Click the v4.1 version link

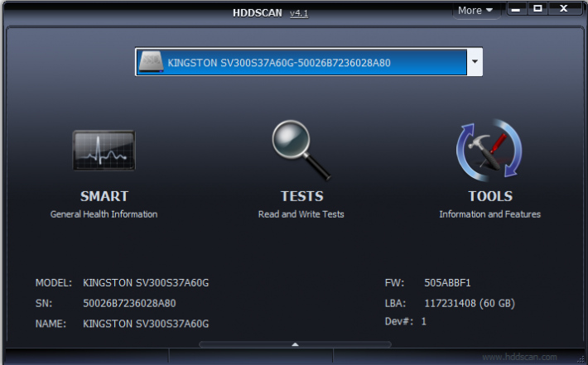(x=299, y=13)
